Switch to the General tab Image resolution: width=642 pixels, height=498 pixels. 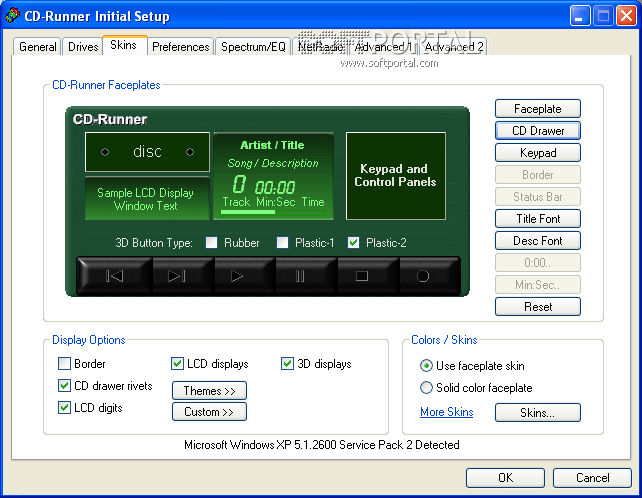[x=37, y=47]
